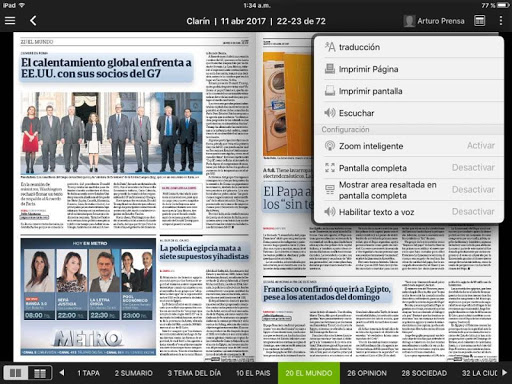Go back with the arrow icon

33,21
